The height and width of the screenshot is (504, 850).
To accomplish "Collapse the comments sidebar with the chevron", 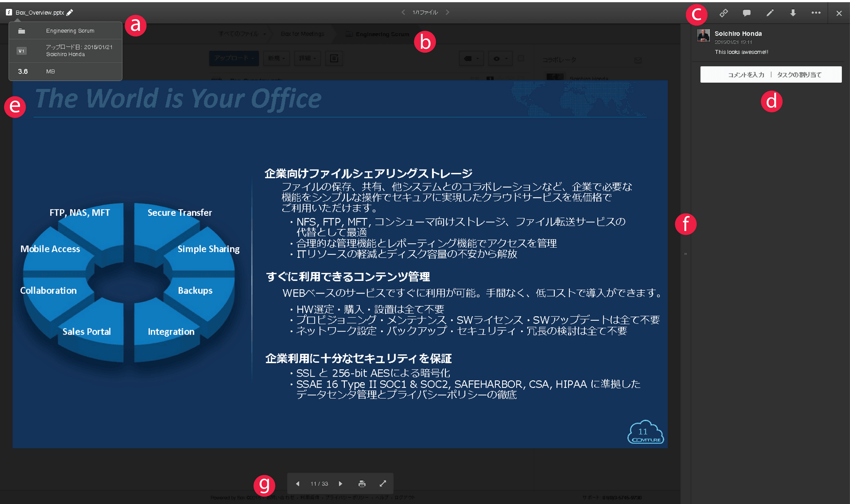I will (x=686, y=254).
